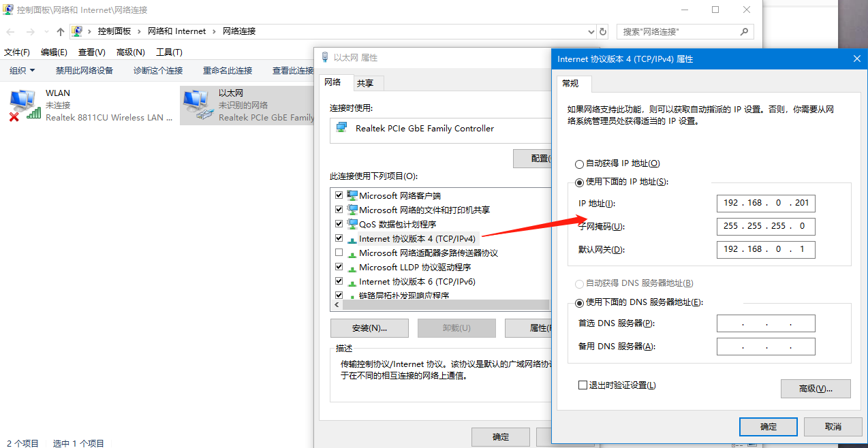Click the Up arrow navigation icon
Image resolution: width=868 pixels, height=448 pixels.
(x=61, y=32)
